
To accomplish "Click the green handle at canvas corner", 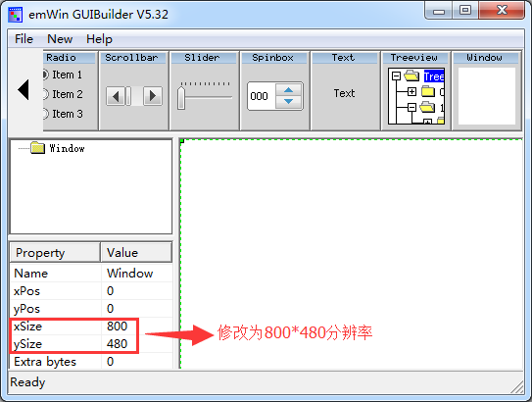I will click(x=182, y=140).
